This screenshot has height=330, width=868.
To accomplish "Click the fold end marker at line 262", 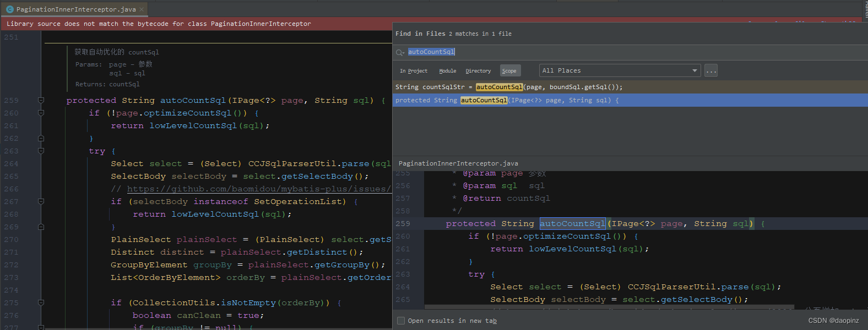I will (41, 138).
